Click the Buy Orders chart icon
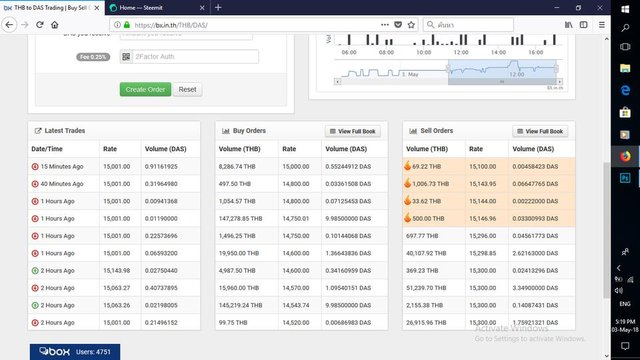The image size is (640, 360). (x=226, y=131)
